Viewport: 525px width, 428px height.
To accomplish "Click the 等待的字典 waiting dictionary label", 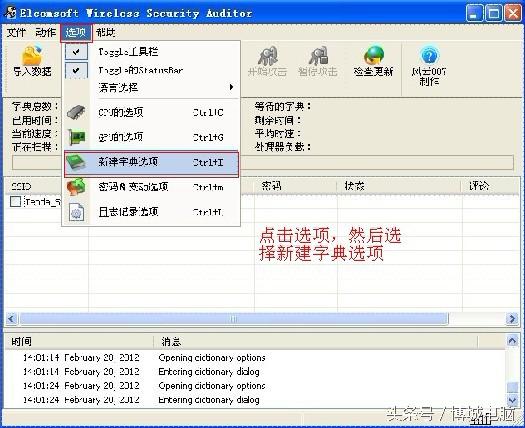I will pyautogui.click(x=283, y=107).
